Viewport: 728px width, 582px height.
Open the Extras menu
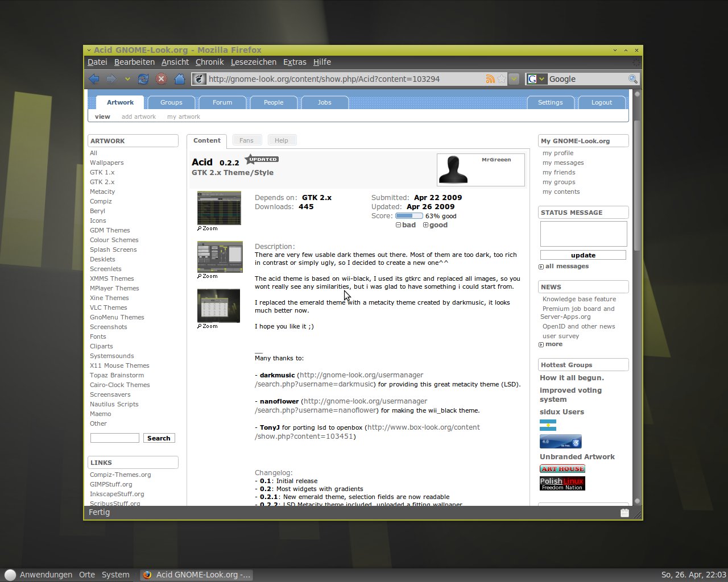(295, 62)
